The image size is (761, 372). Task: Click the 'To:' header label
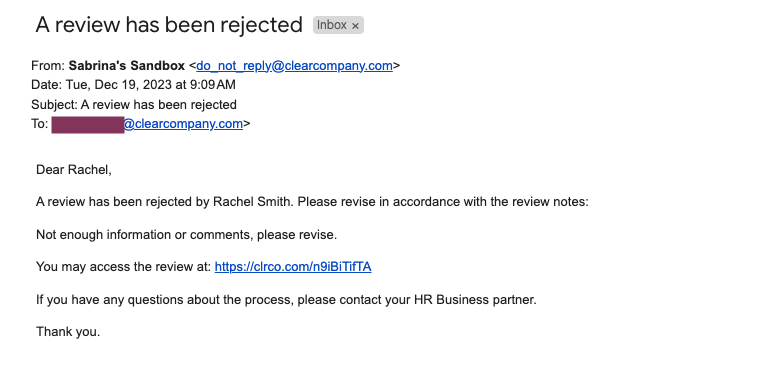40,124
